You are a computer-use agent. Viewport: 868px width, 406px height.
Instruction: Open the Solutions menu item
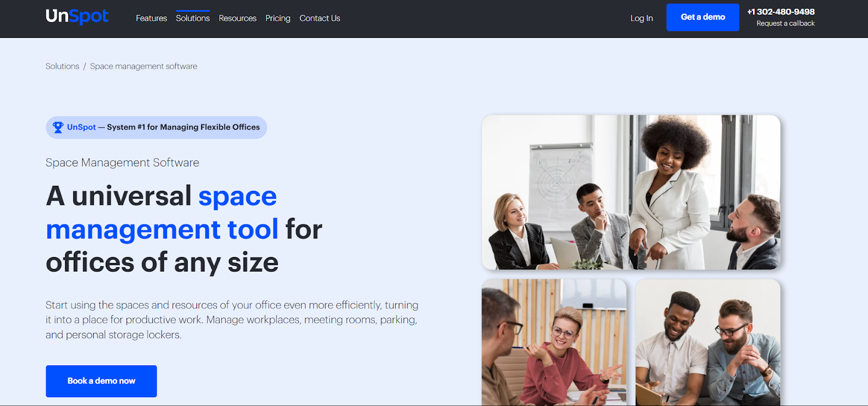pyautogui.click(x=193, y=18)
